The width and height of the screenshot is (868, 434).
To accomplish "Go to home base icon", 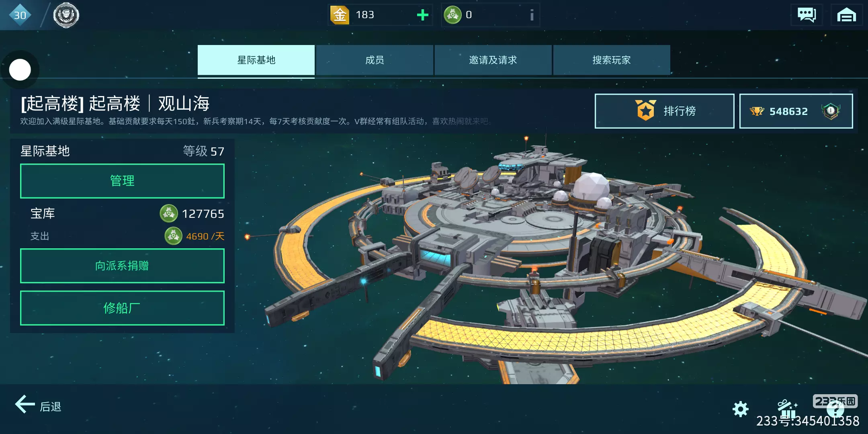I will pos(846,15).
